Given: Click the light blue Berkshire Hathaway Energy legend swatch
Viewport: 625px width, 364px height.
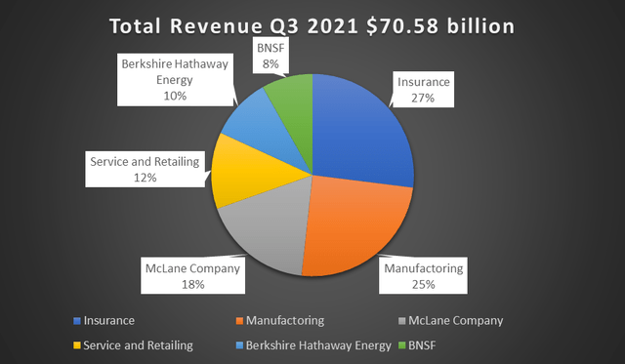Looking at the screenshot, I should [x=239, y=345].
